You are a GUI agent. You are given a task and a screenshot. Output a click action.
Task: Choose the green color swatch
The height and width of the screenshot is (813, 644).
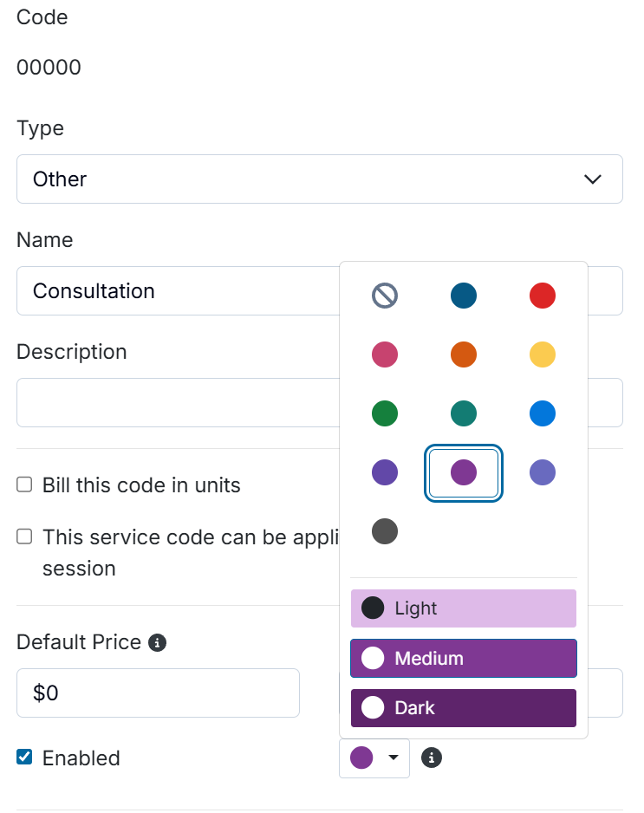385,413
